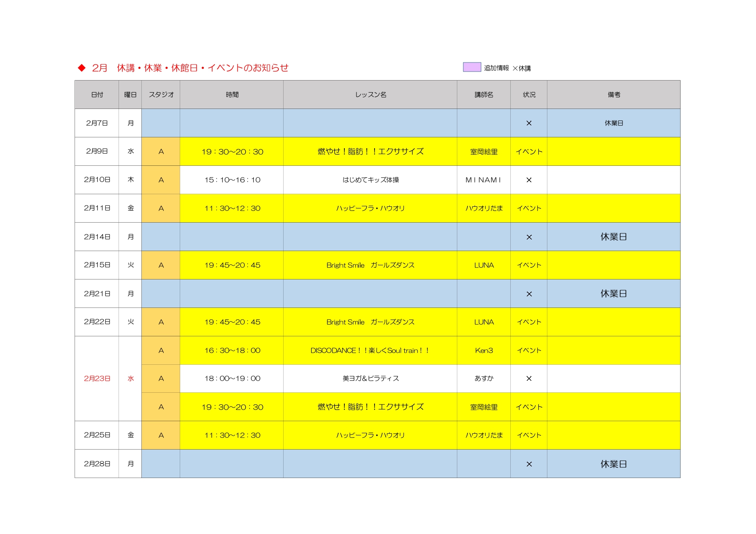Click 火 weekday in the 2月15日 row
The width and height of the screenshot is (756, 534).
pos(131,265)
